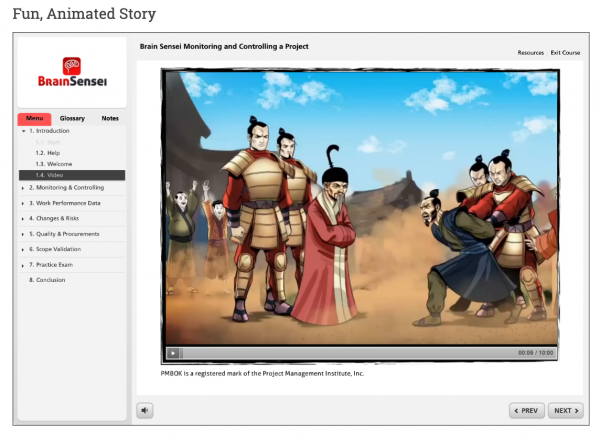
Task: Expand 2. Monitoring & Controlling arrow
Action: [x=23, y=188]
